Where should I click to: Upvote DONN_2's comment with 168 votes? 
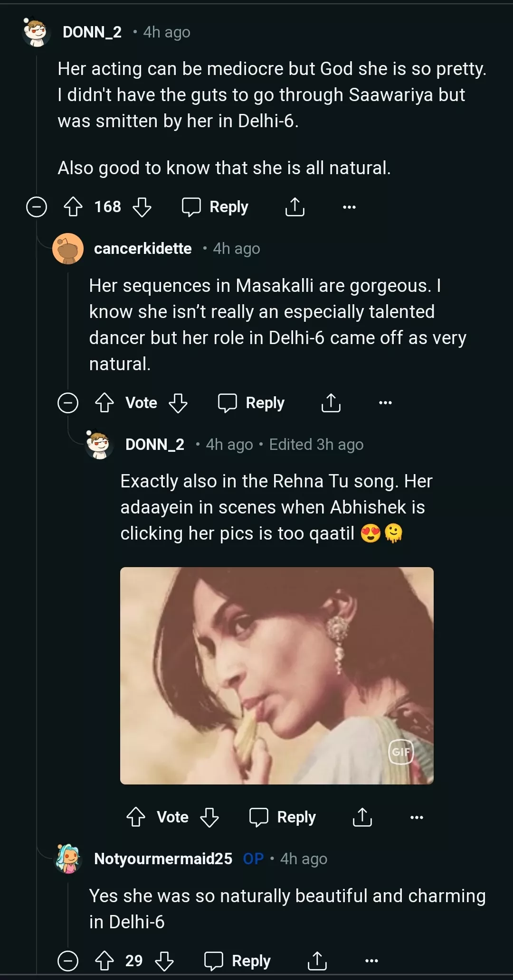click(x=73, y=207)
